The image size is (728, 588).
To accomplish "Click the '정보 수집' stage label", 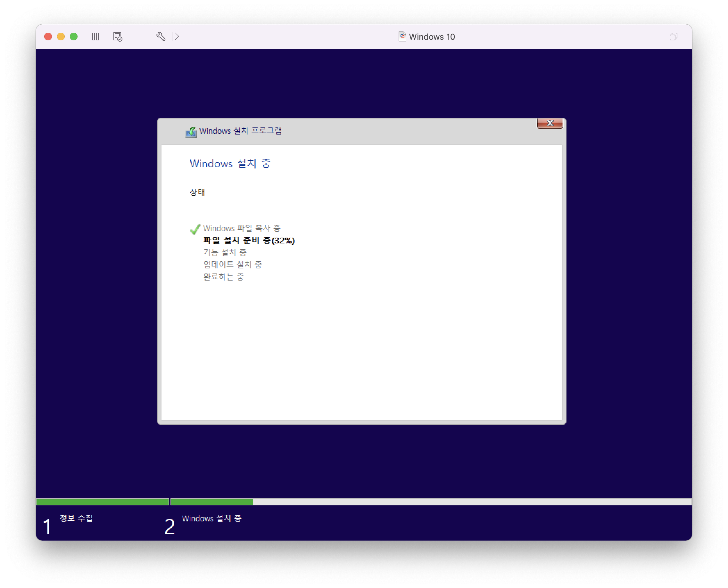I will [x=76, y=518].
